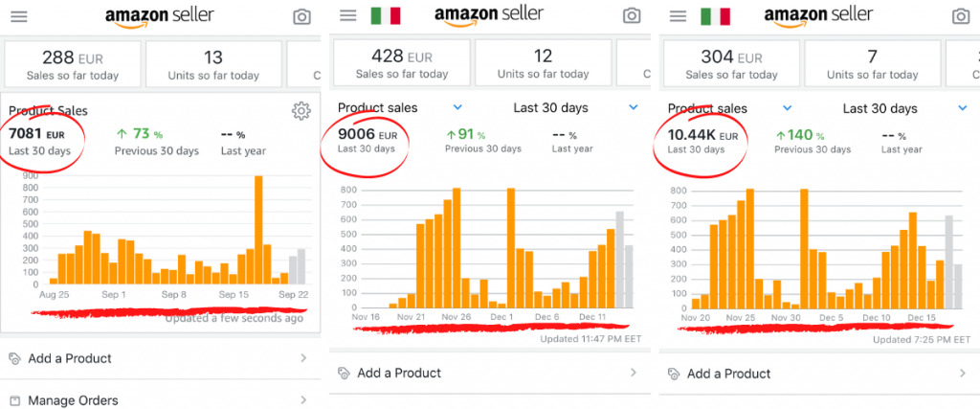
Task: Open Product Sales settings gear
Action: pos(301,111)
